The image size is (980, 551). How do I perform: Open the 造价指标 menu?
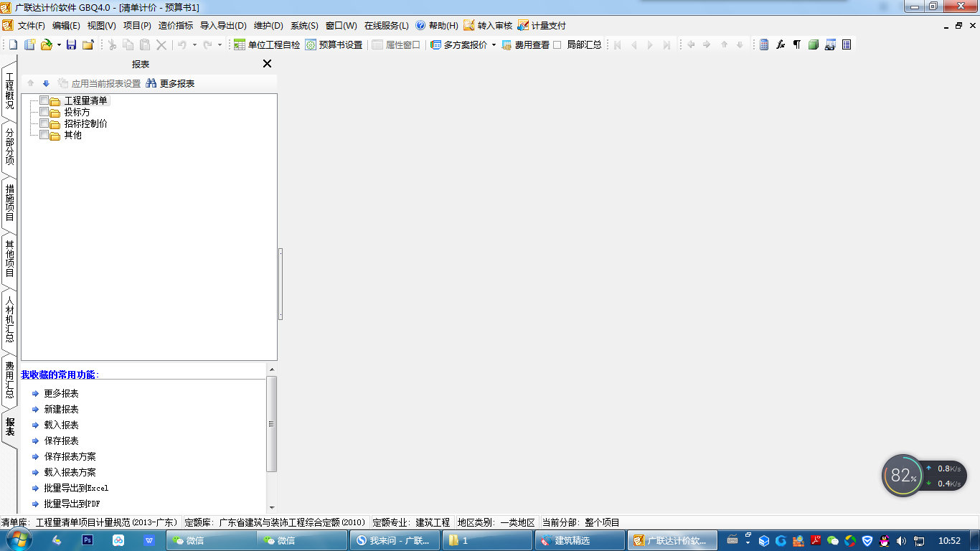[176, 25]
